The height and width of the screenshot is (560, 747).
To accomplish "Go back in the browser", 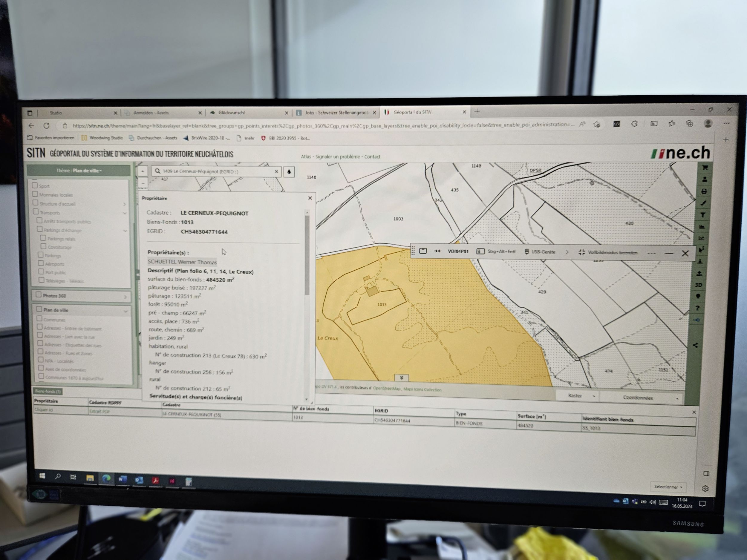I will point(31,125).
